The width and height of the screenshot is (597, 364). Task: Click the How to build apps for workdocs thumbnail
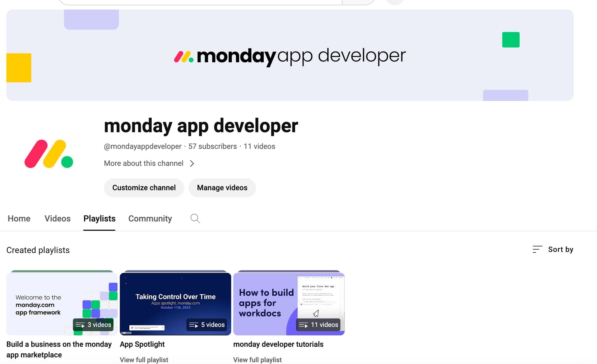289,304
